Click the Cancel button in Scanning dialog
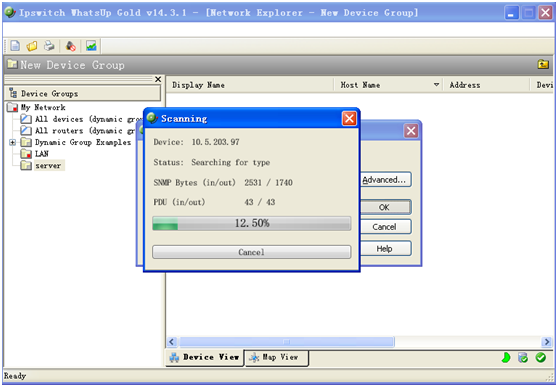 pos(252,252)
